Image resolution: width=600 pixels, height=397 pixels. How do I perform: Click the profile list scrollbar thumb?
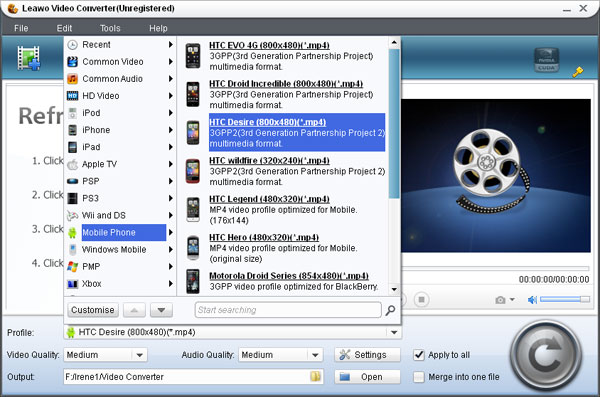[x=394, y=123]
